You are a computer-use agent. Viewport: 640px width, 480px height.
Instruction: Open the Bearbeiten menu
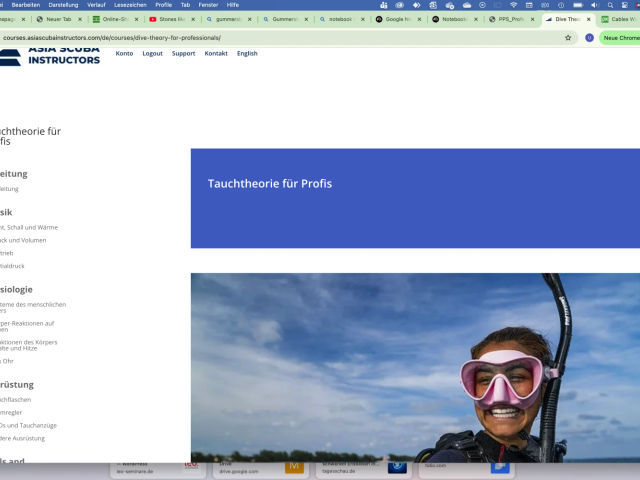pos(26,5)
